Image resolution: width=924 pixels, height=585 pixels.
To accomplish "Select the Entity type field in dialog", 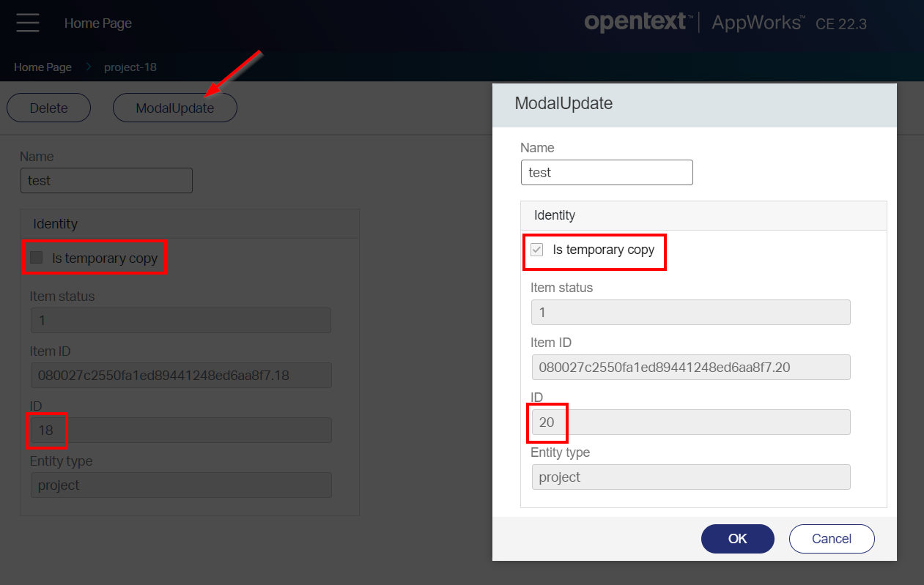I will [x=690, y=477].
